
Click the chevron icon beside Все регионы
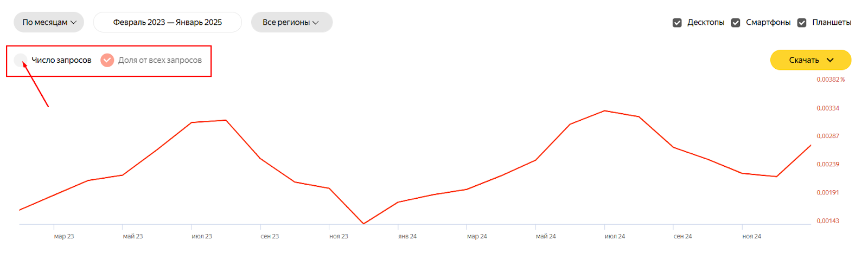click(316, 23)
